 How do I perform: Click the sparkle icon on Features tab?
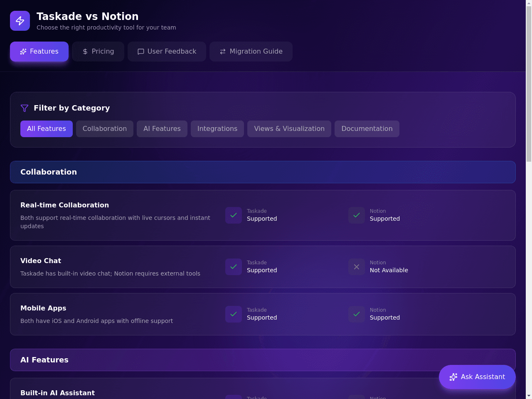23,52
